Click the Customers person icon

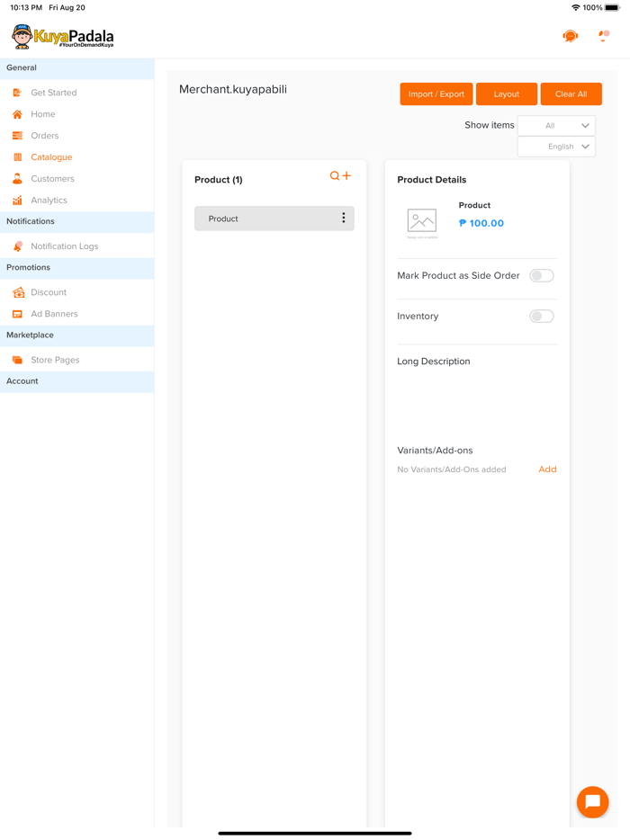click(x=17, y=178)
